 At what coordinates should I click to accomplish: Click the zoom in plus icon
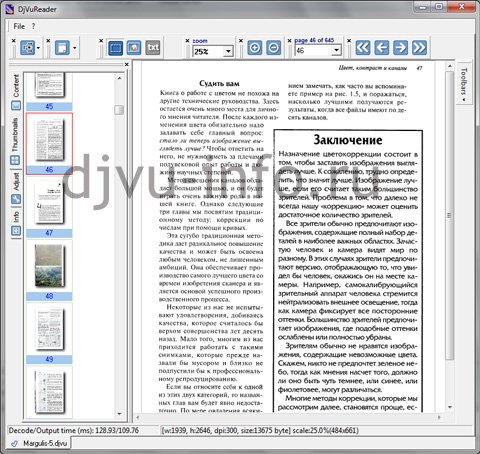255,48
